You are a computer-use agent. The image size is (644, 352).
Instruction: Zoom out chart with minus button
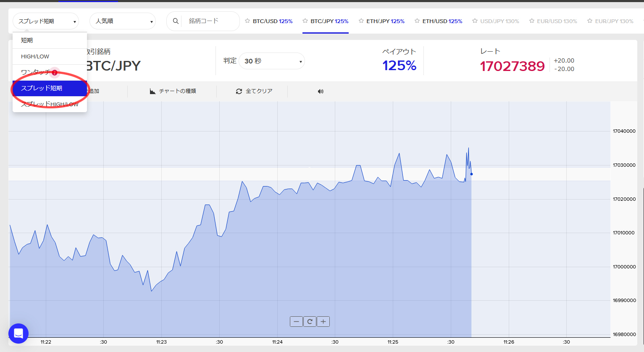[x=296, y=322]
